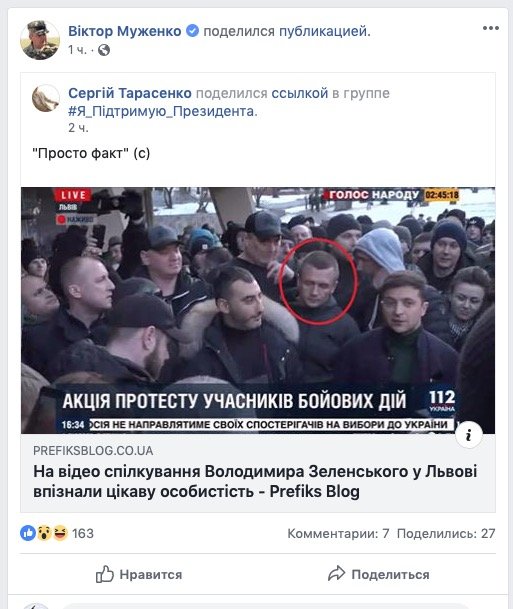Screen dimensions: 513x609
Task: Open the video preview image with 112 Україна
Action: point(258,310)
